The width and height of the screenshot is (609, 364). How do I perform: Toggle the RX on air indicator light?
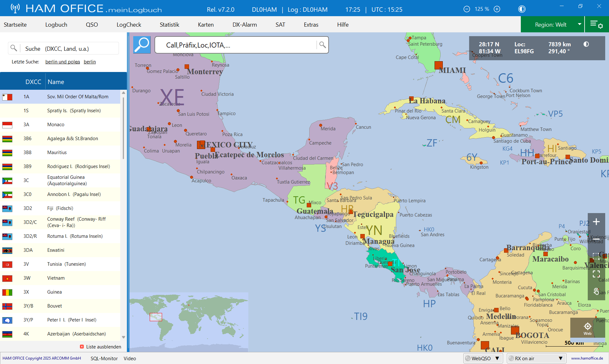click(511, 358)
